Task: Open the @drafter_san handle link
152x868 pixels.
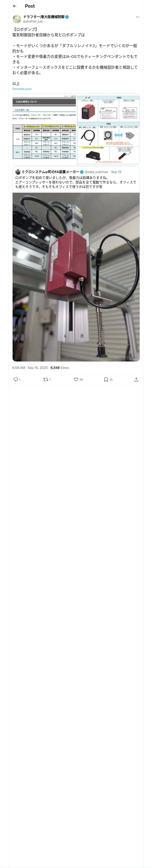Action: pyautogui.click(x=33, y=22)
